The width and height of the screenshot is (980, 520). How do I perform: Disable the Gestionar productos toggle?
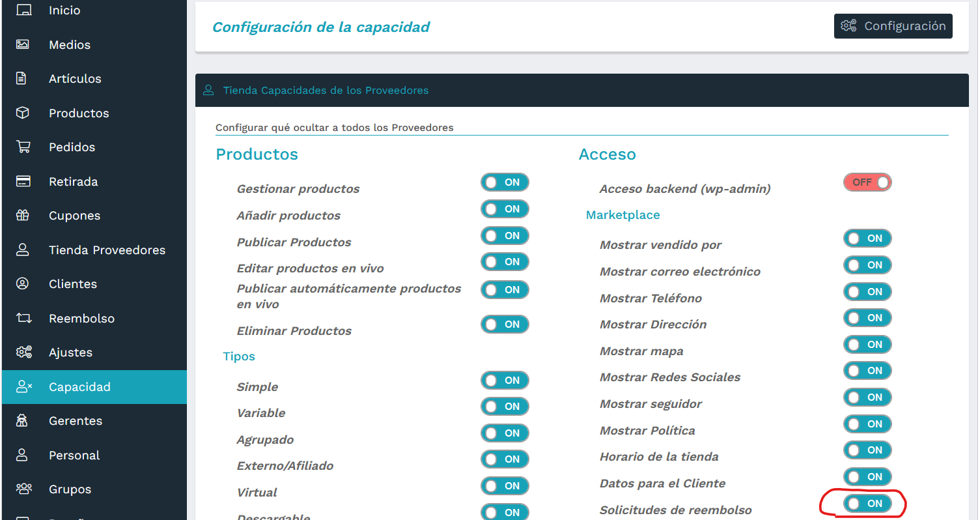click(x=505, y=182)
